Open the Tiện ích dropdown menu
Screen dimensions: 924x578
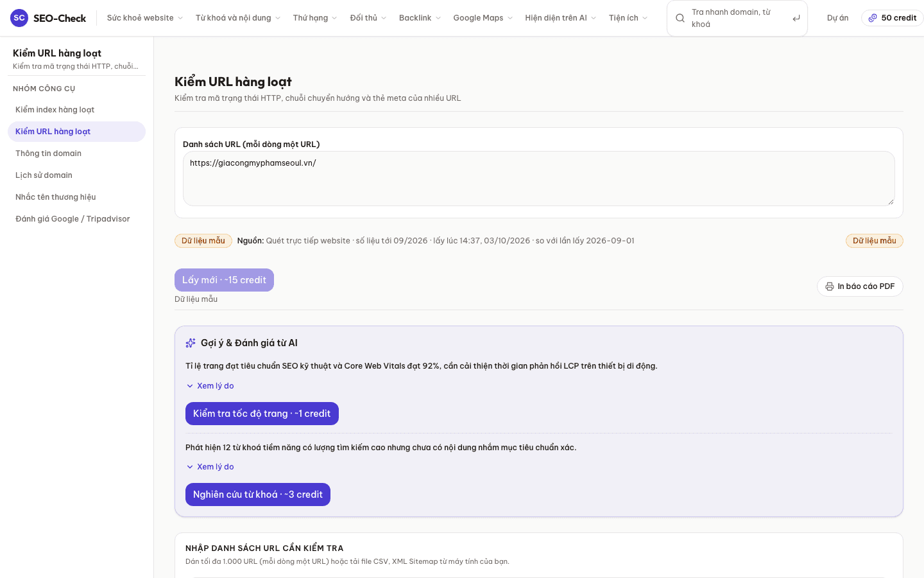point(628,18)
